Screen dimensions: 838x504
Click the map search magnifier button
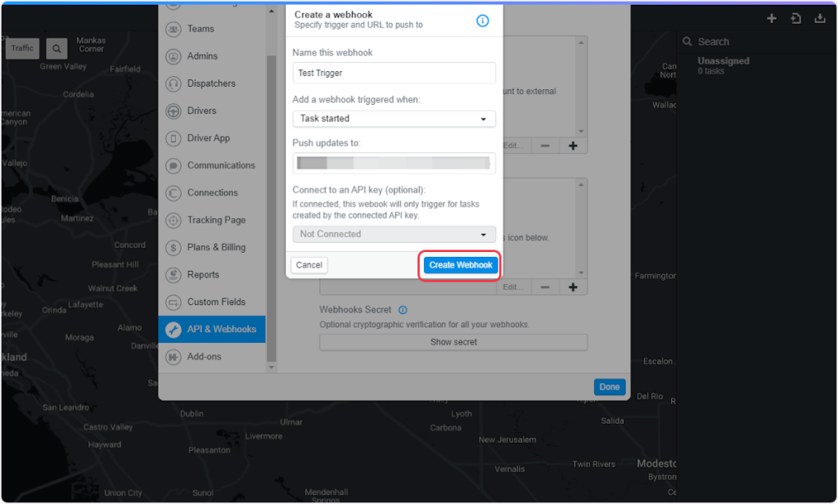pos(56,48)
